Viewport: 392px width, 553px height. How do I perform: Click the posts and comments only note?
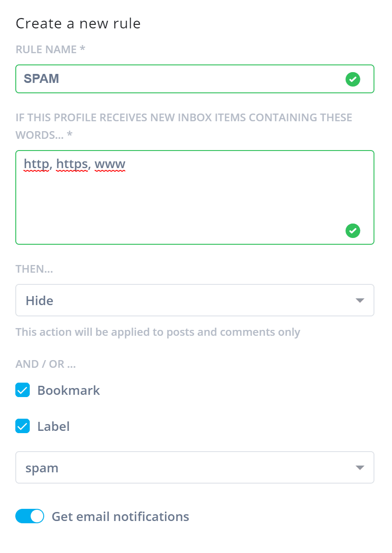click(x=158, y=332)
